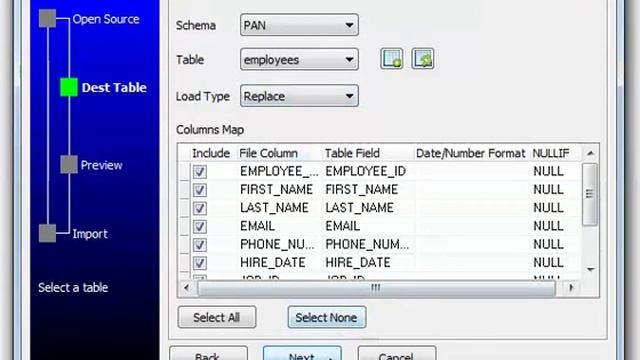The height and width of the screenshot is (360, 640).
Task: Uncheck Include for PHONE_NUM row
Action: point(200,245)
